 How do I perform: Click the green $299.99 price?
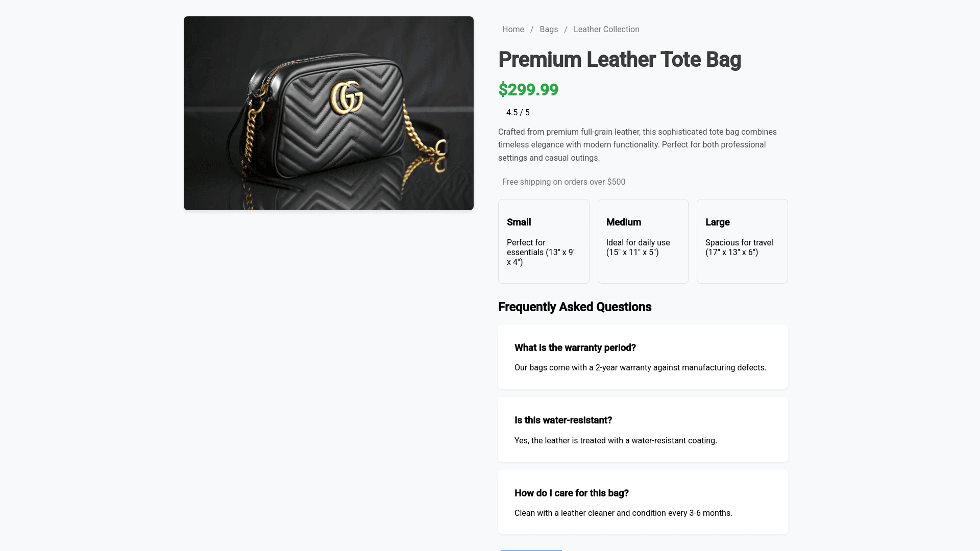pyautogui.click(x=528, y=90)
